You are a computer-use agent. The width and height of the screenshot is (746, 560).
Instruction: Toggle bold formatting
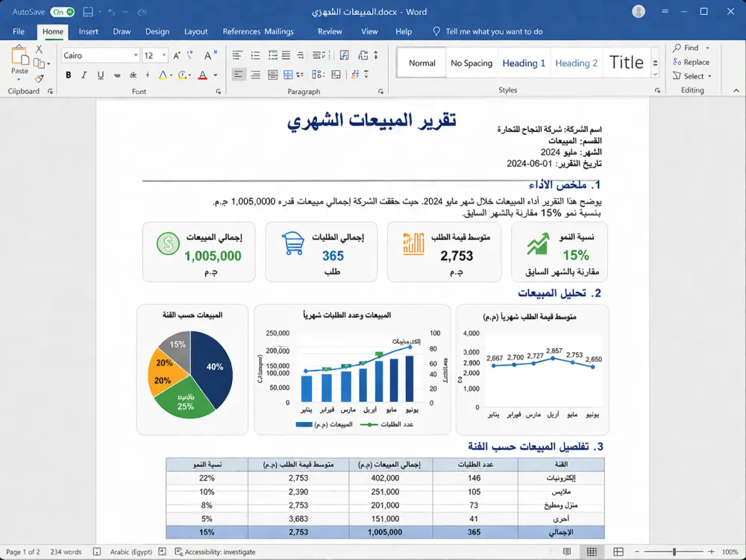click(68, 75)
